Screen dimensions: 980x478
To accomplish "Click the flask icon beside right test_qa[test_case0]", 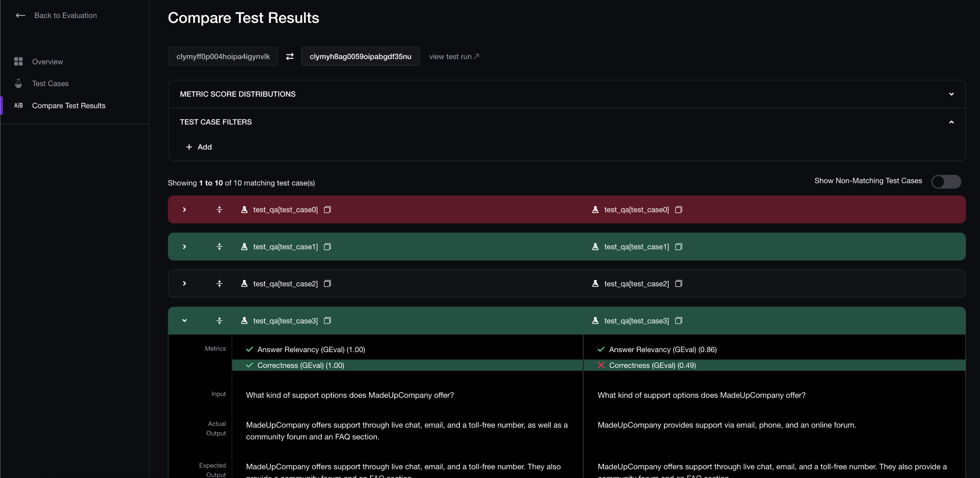I will pos(595,209).
